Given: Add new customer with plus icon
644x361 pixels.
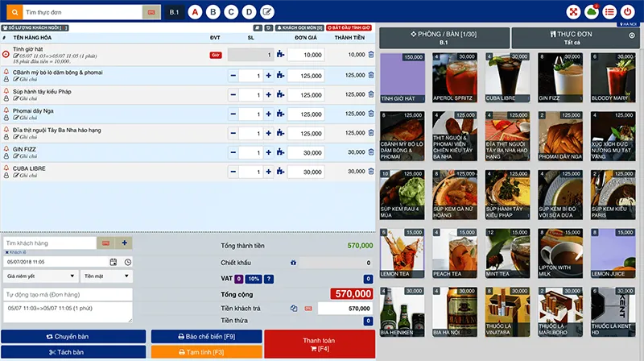Looking at the screenshot, I should pyautogui.click(x=125, y=243).
